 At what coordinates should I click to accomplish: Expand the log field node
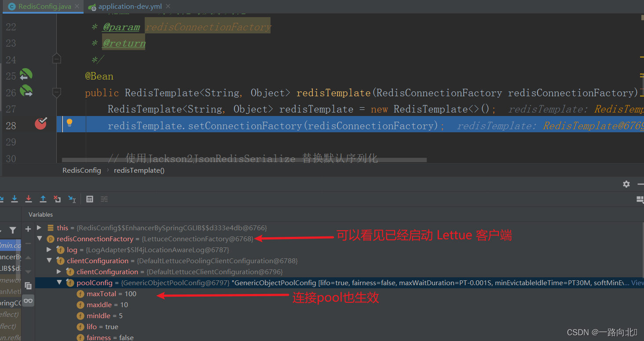click(x=49, y=250)
